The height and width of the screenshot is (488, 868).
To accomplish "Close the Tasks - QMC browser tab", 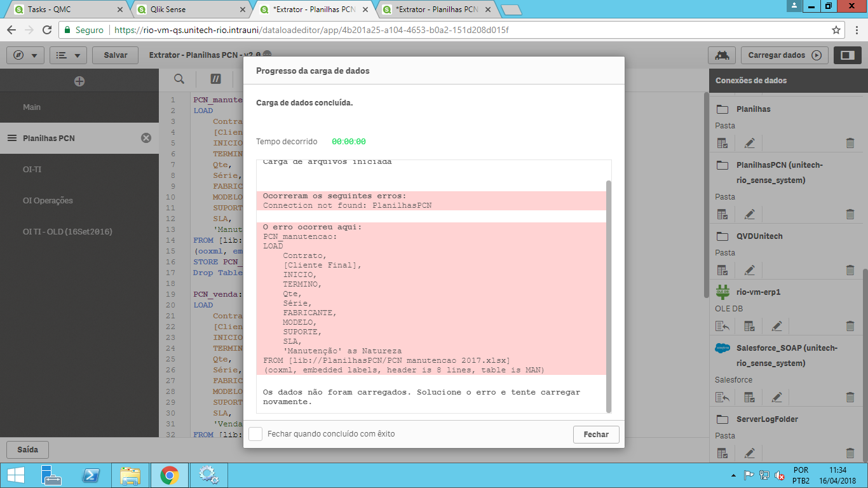I will (120, 10).
